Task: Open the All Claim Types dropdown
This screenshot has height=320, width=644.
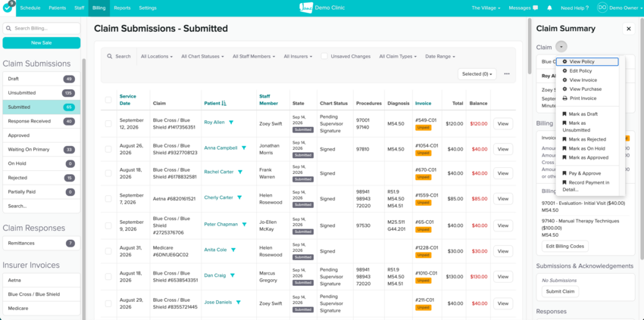Action: click(398, 56)
